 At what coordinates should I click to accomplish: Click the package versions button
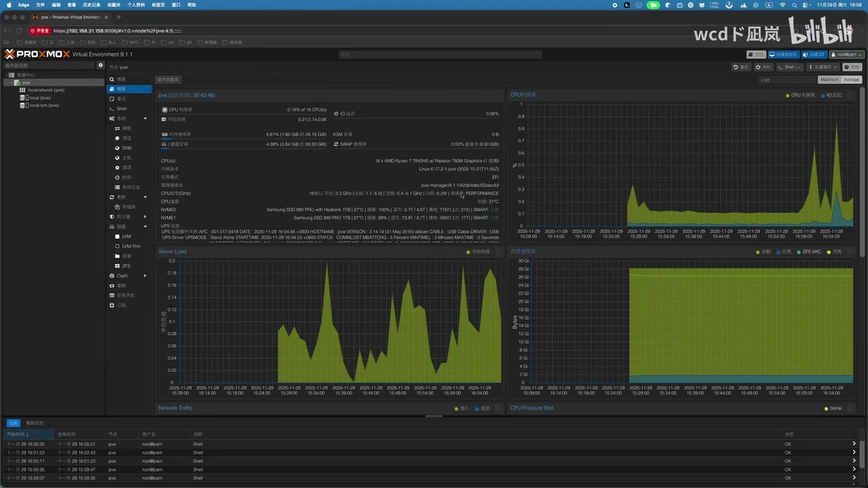(x=168, y=80)
